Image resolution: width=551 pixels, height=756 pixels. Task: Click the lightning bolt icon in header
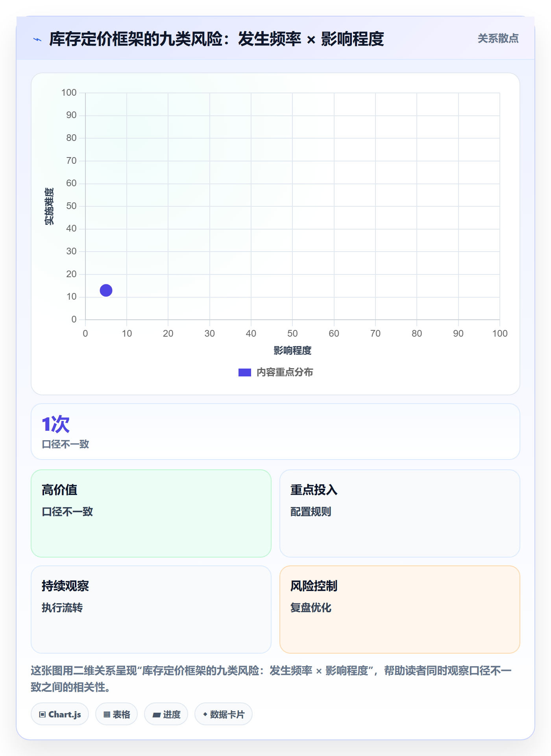pyautogui.click(x=37, y=39)
